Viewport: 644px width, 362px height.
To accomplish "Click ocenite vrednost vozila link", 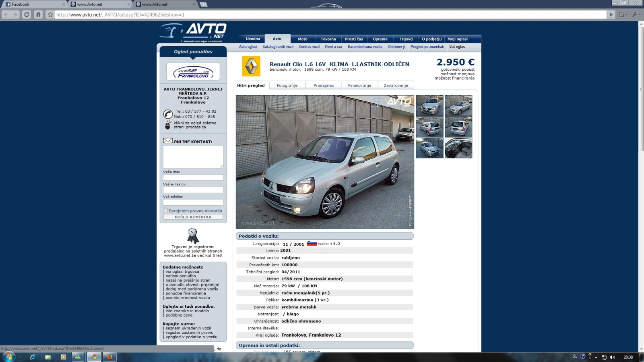I will (188, 298).
